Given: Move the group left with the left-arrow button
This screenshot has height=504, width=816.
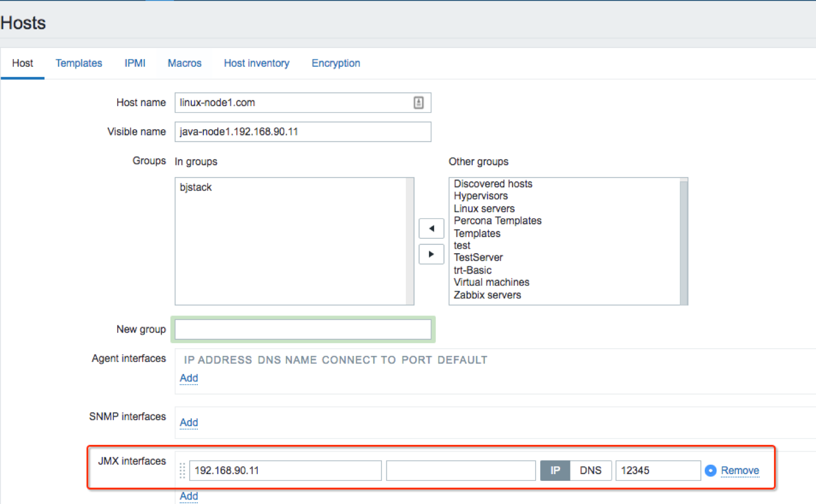Looking at the screenshot, I should tap(431, 228).
